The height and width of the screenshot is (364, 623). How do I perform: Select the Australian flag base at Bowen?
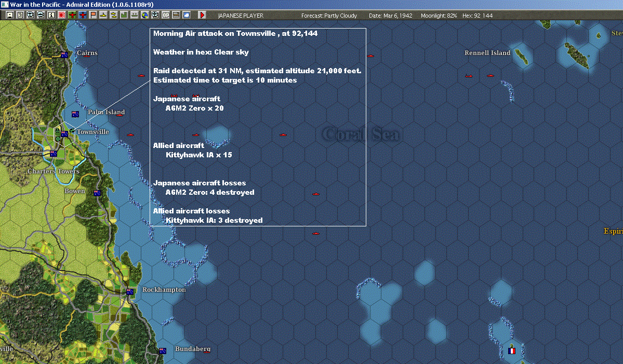click(97, 193)
